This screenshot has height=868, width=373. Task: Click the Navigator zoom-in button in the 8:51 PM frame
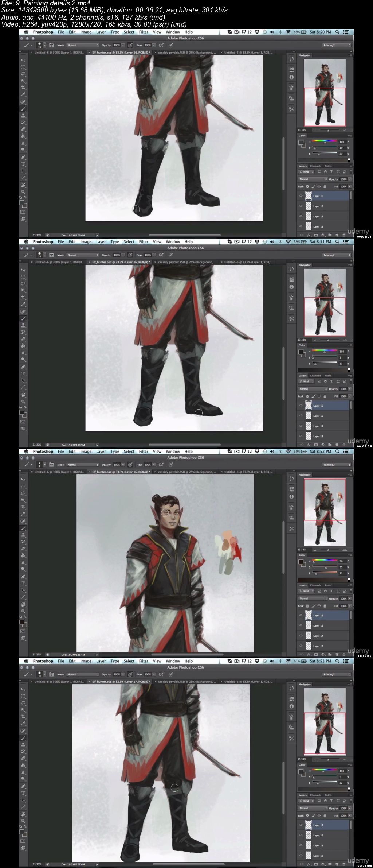coord(344,340)
